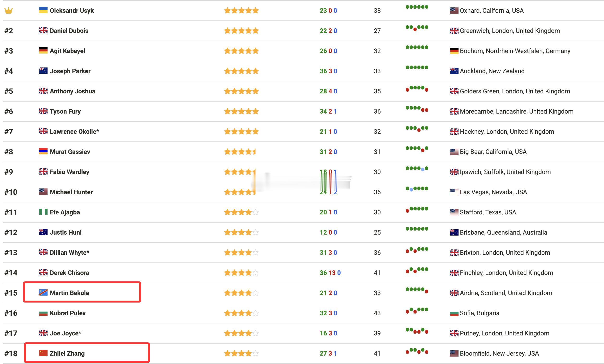Screen dimensions: 604x364
Task: Click the Nigeria flag beside Efe Ajagba
Action: (x=43, y=212)
